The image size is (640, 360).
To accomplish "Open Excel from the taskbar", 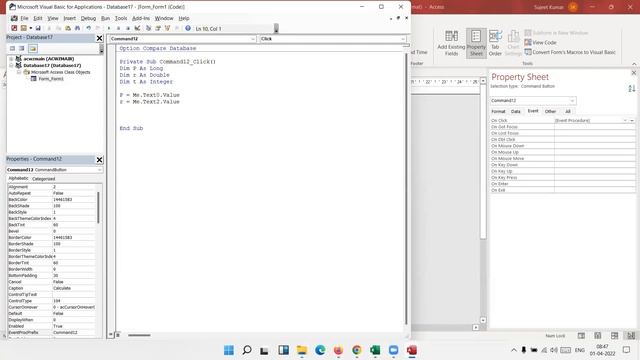I will click(375, 350).
